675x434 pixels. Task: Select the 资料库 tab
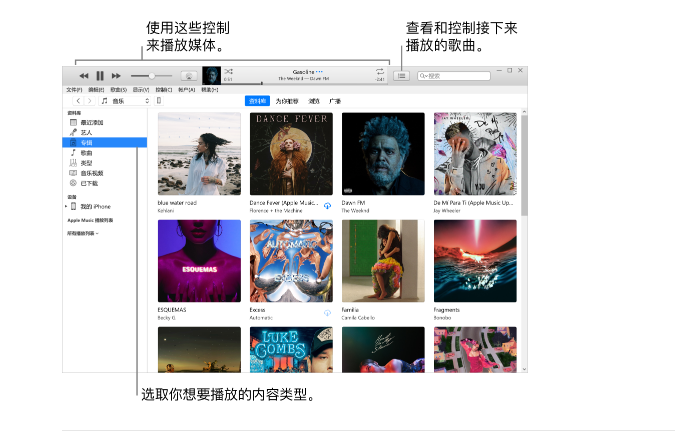257,101
